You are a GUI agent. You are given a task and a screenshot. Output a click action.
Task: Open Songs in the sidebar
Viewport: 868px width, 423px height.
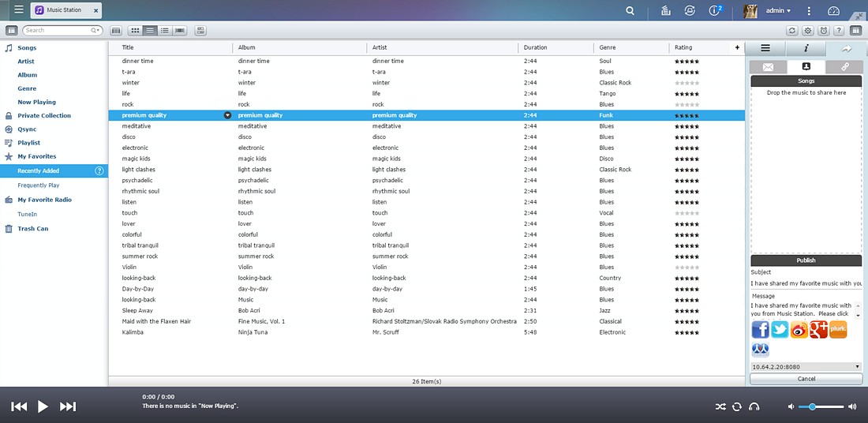point(27,47)
